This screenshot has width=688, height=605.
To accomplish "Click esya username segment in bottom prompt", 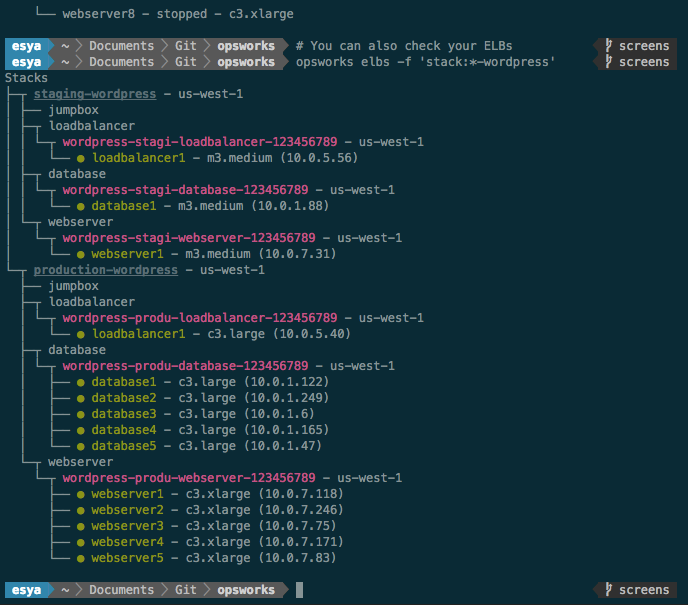I will pyautogui.click(x=26, y=590).
